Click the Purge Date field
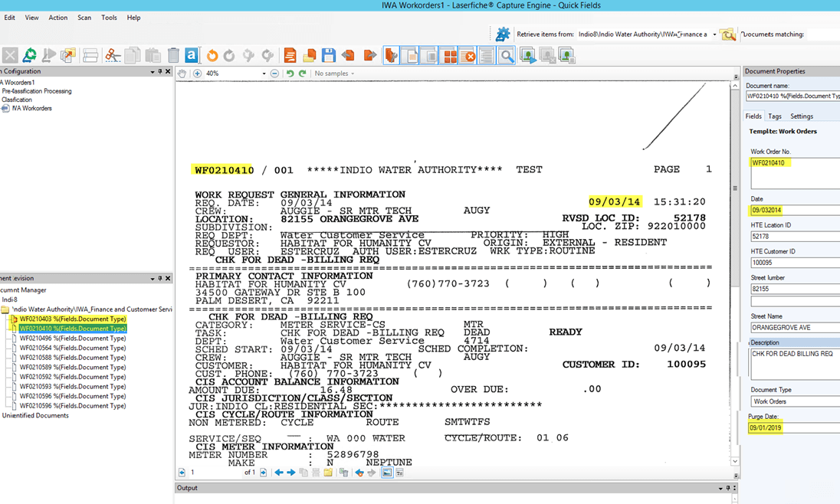 (795, 427)
